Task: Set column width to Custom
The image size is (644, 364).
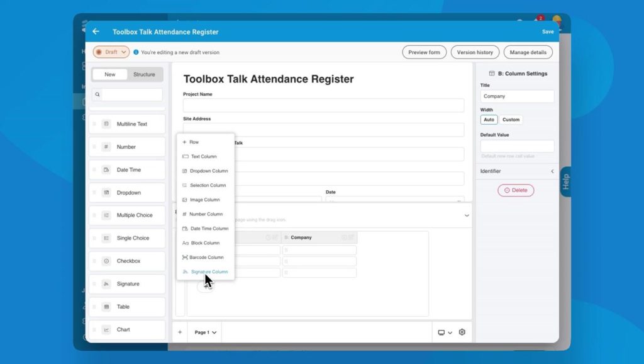Action: click(511, 120)
